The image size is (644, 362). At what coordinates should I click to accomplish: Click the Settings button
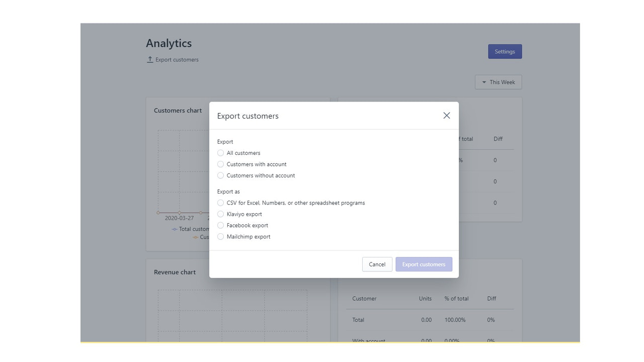pyautogui.click(x=505, y=51)
